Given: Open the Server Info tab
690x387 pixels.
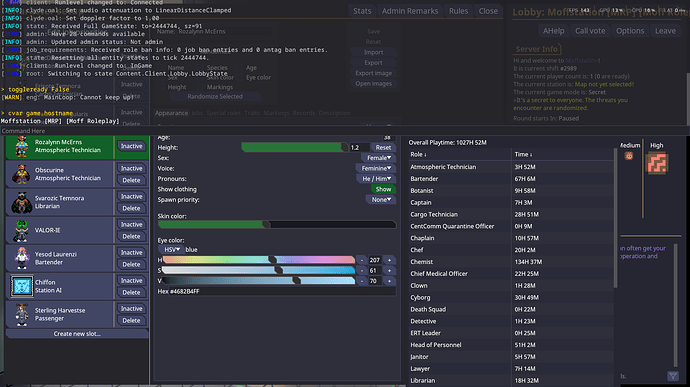Looking at the screenshot, I should pos(537,49).
